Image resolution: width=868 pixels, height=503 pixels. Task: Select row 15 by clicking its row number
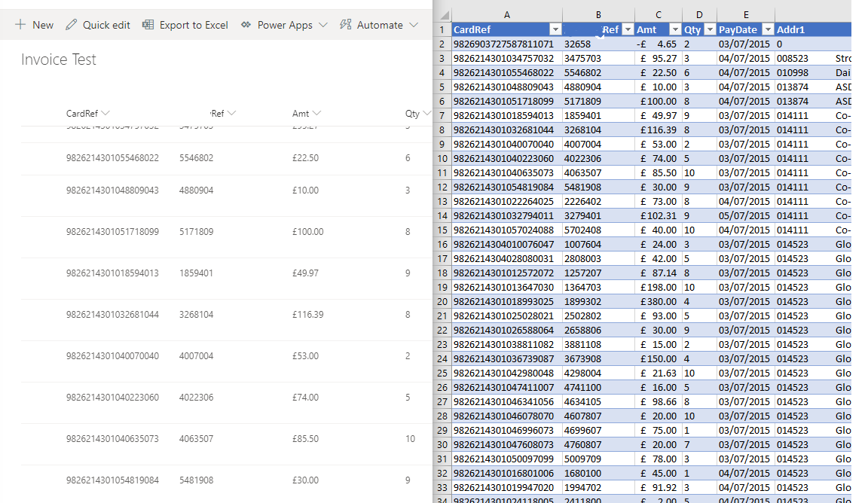[443, 230]
